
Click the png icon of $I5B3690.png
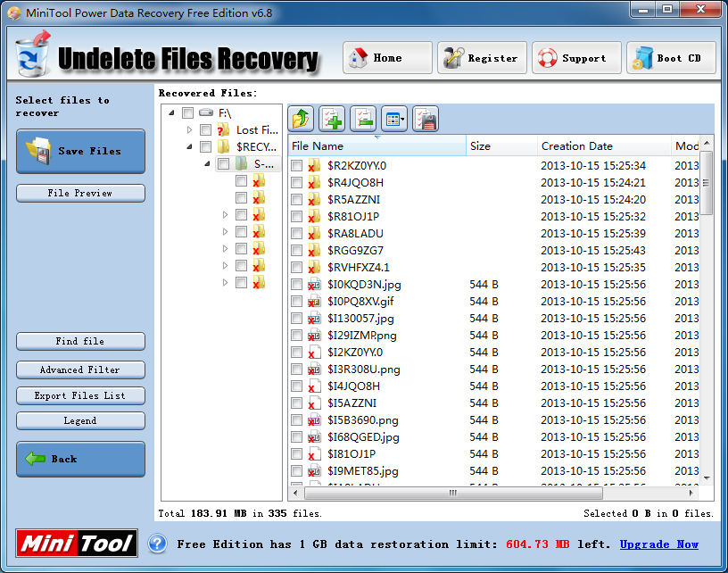click(314, 420)
